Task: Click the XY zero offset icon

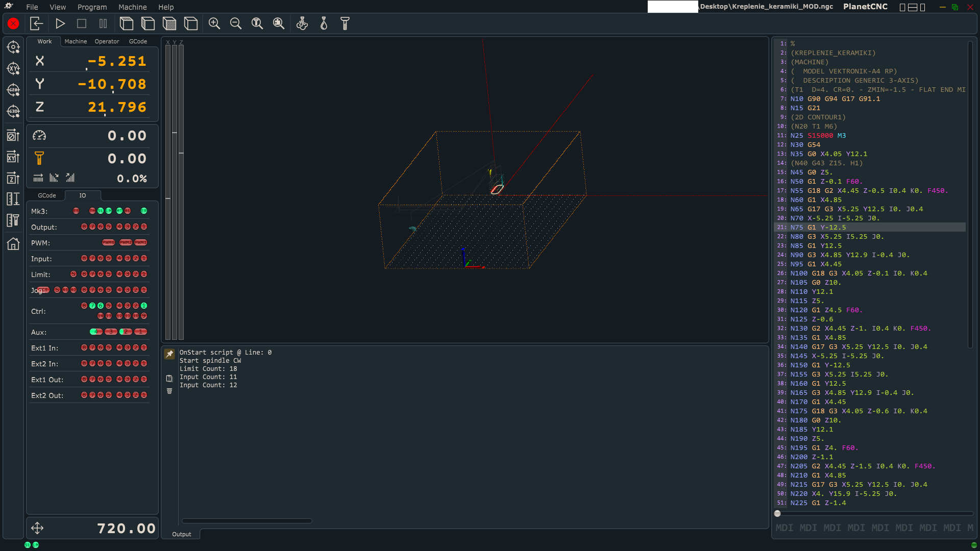Action: click(13, 157)
